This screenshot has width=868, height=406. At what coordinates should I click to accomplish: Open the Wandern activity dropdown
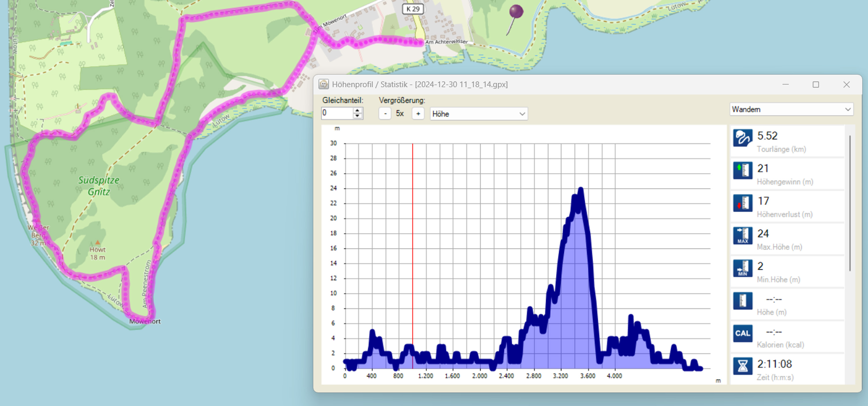(791, 109)
